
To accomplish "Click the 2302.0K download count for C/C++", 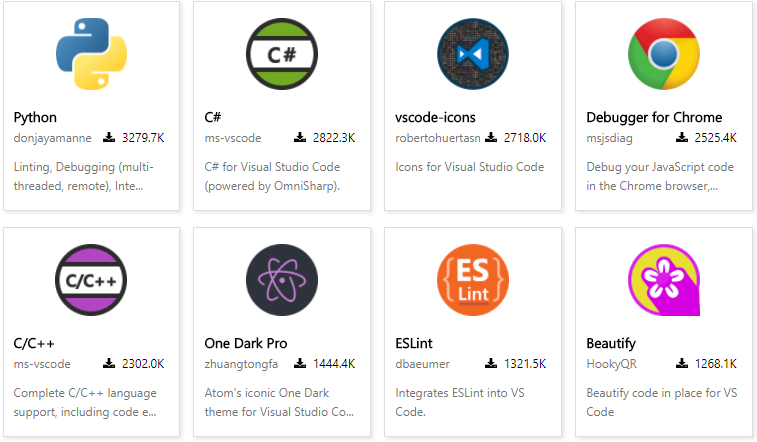I will click(x=143, y=364).
